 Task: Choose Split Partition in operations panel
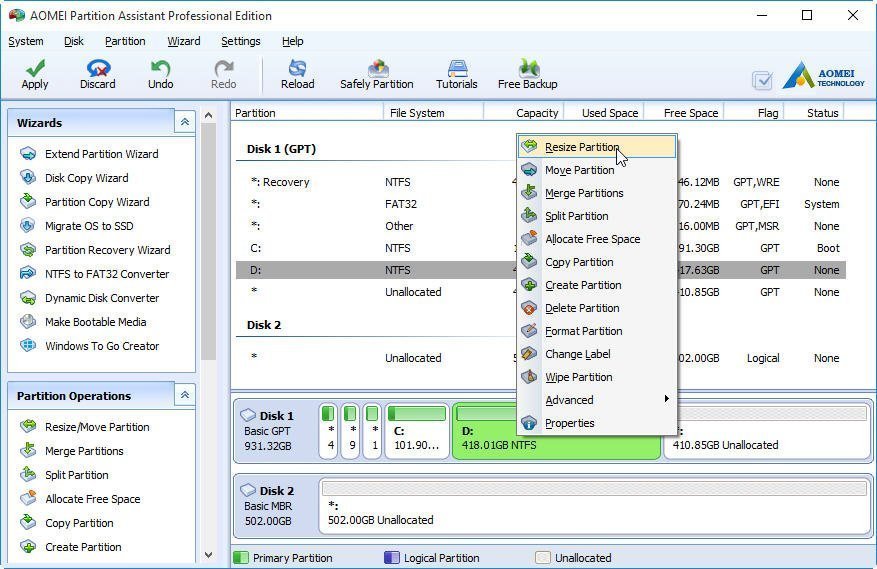(77, 475)
